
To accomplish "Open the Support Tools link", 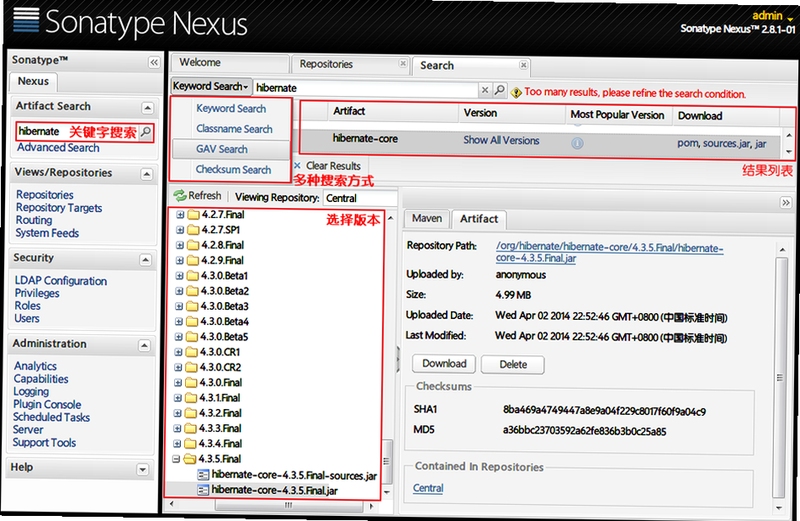I will point(44,442).
